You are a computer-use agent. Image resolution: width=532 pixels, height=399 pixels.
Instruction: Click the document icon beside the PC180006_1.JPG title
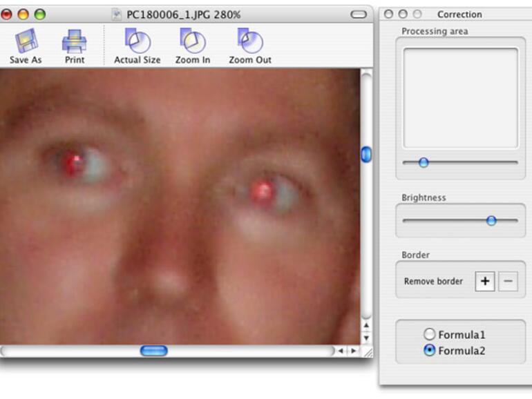(117, 14)
